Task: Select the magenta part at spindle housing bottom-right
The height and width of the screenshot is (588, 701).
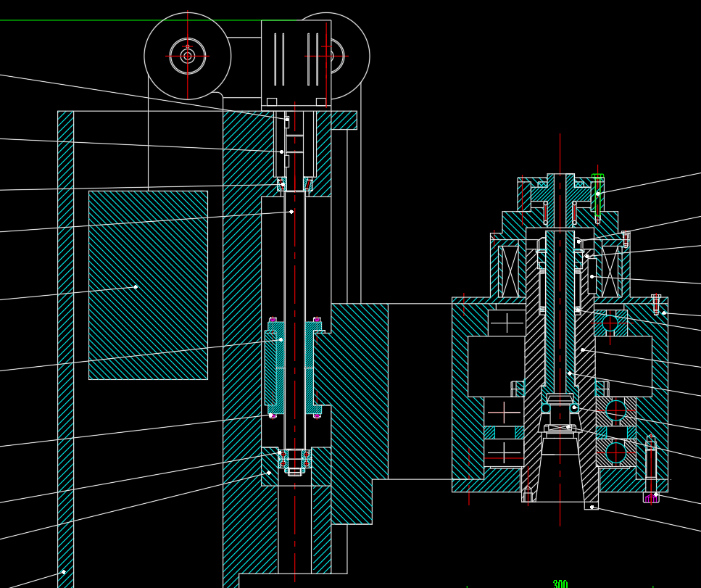Action: (x=650, y=499)
